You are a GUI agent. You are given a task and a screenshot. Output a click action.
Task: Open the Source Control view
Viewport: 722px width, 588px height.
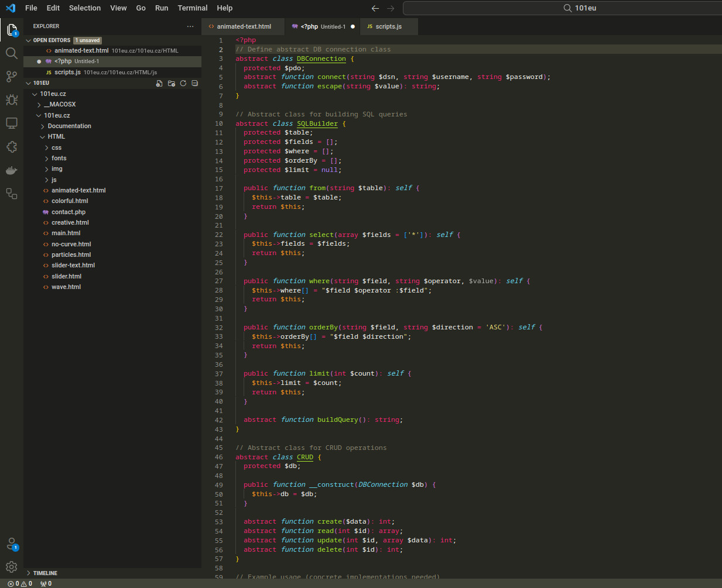[11, 77]
